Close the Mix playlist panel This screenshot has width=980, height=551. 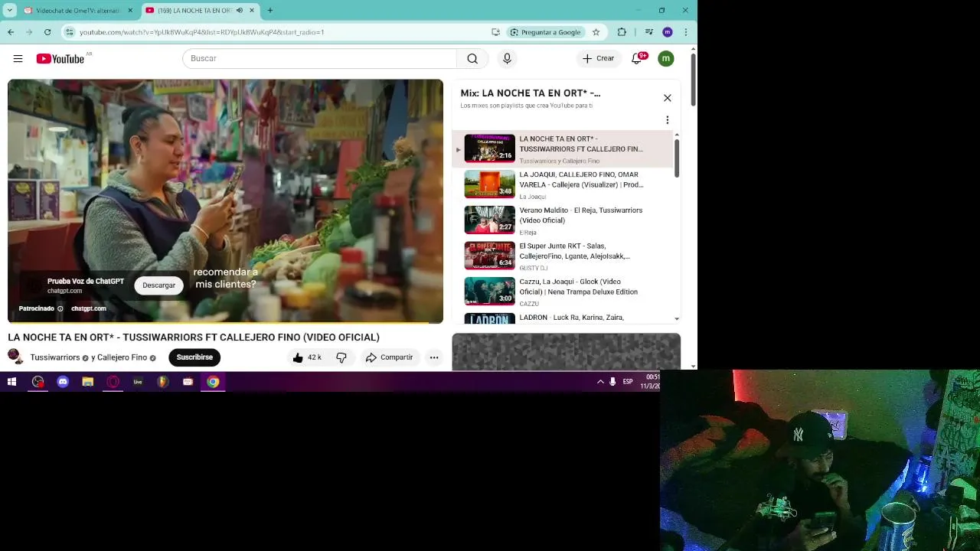(x=668, y=98)
